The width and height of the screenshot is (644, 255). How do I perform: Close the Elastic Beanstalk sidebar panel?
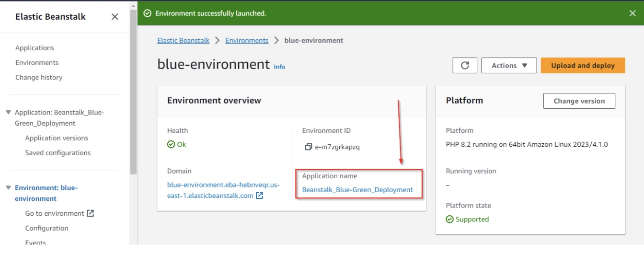point(115,17)
